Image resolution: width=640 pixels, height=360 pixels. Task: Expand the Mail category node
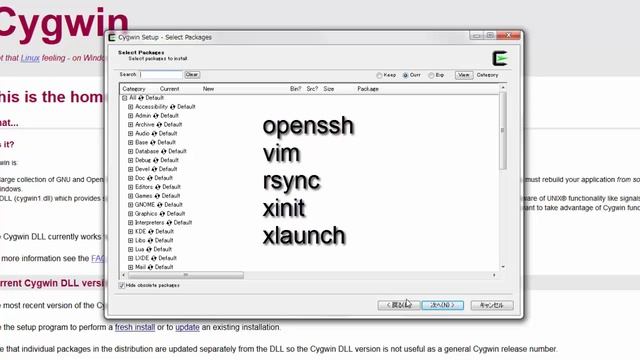pyautogui.click(x=131, y=267)
